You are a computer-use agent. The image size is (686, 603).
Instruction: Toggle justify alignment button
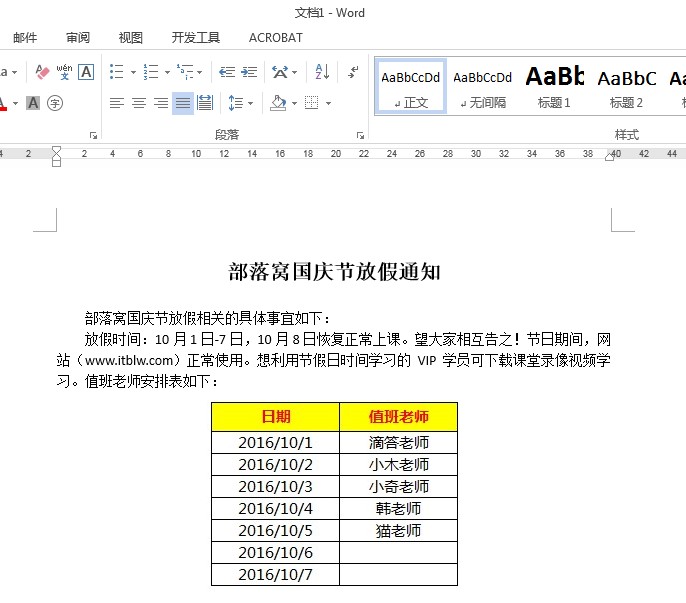(x=183, y=103)
